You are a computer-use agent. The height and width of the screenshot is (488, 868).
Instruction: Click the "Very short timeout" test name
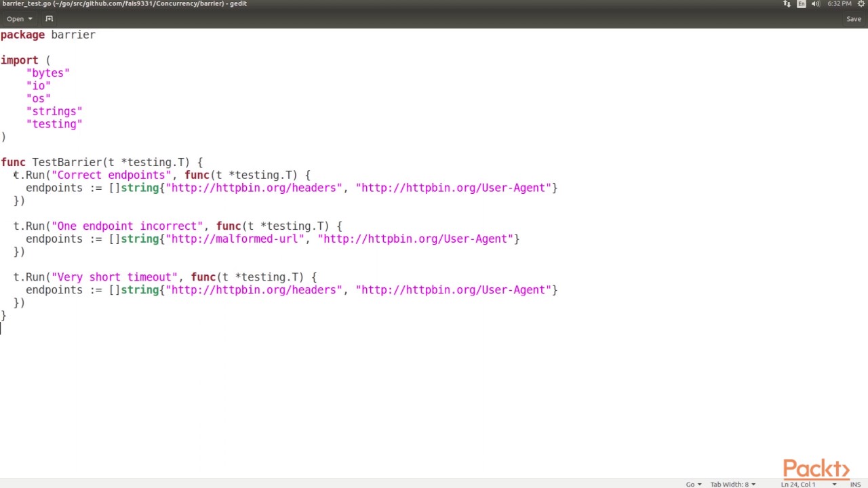[x=115, y=277]
